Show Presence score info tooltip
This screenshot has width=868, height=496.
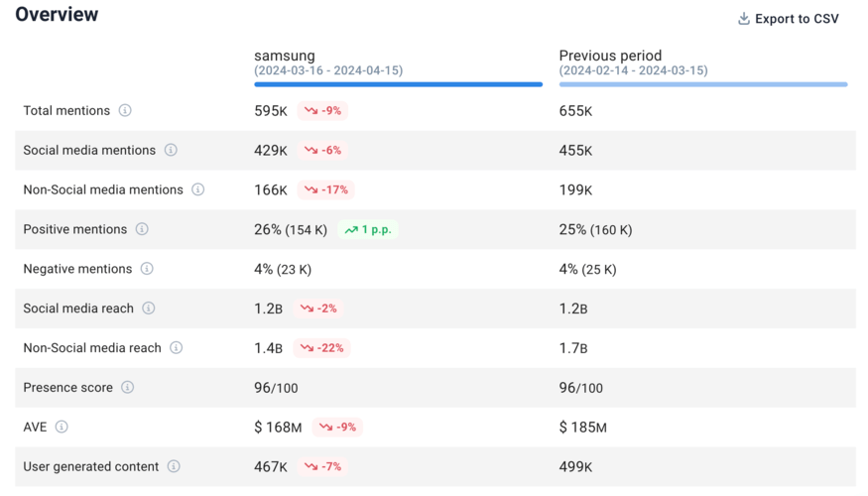tap(128, 388)
